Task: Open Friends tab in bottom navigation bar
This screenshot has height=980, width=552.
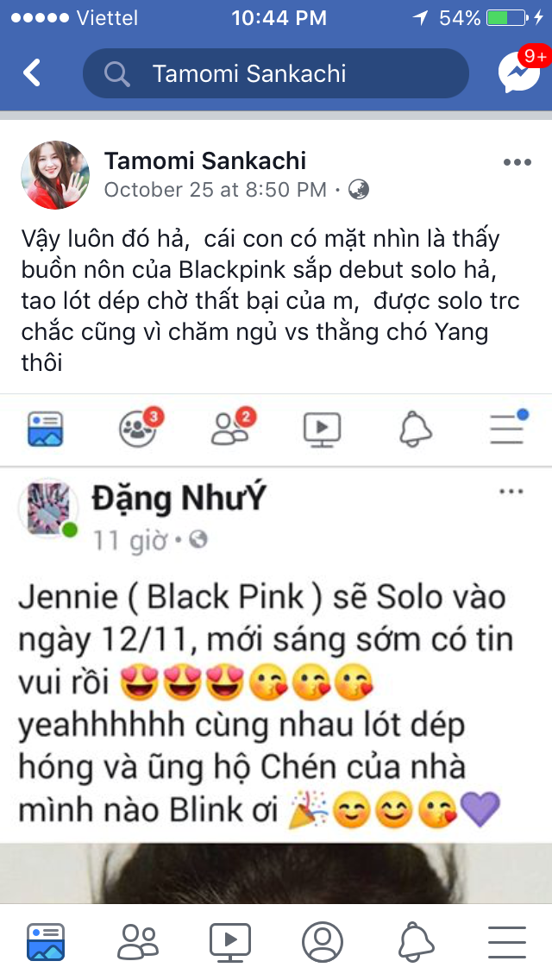Action: click(x=137, y=942)
